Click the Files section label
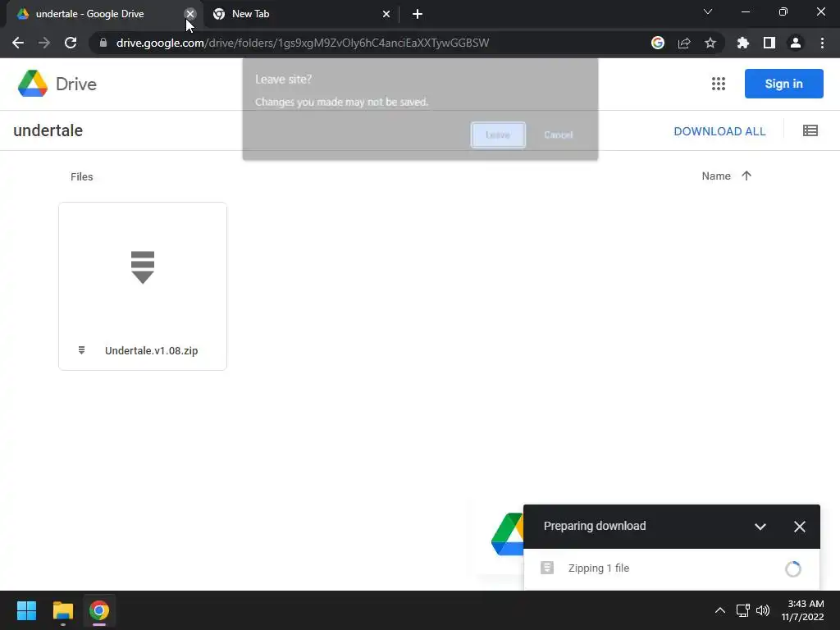Screen dimensions: 840x630 (x=81, y=177)
